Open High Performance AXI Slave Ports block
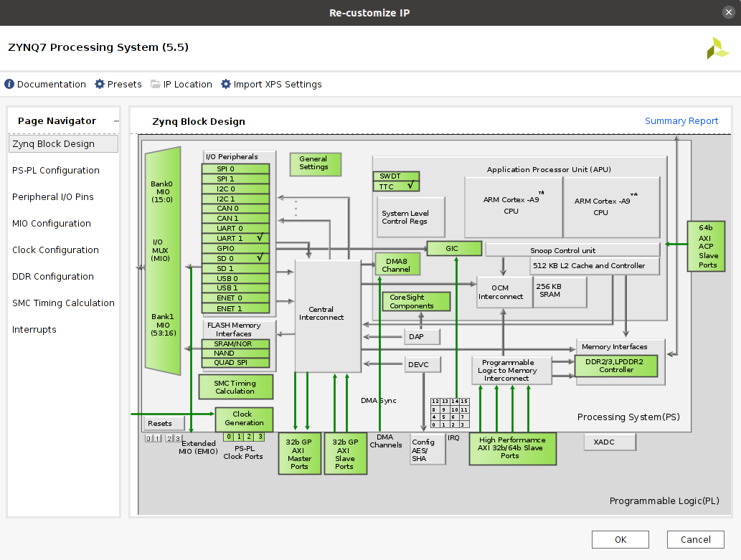The width and height of the screenshot is (741, 560). [512, 448]
